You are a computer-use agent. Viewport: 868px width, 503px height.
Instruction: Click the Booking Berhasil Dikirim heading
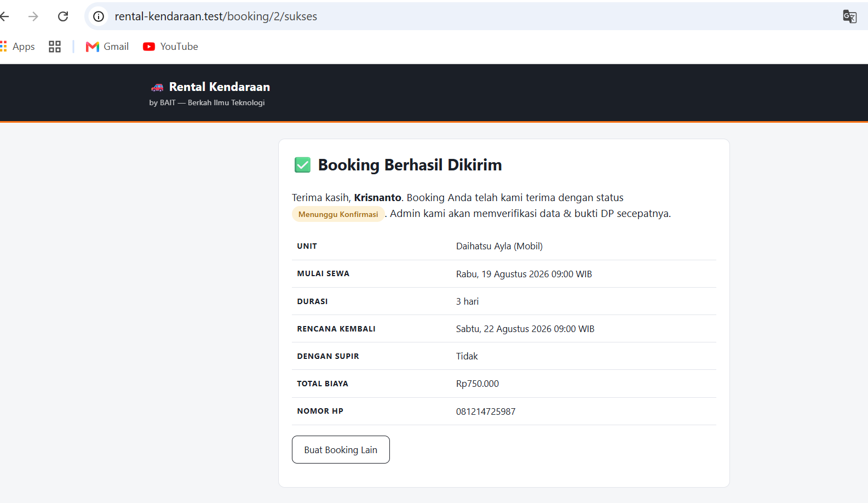[410, 165]
